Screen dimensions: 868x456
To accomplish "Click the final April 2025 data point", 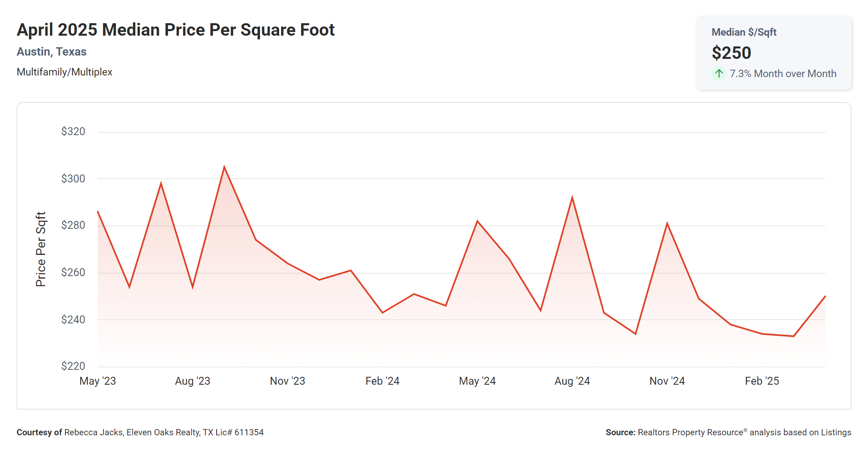I will click(825, 296).
